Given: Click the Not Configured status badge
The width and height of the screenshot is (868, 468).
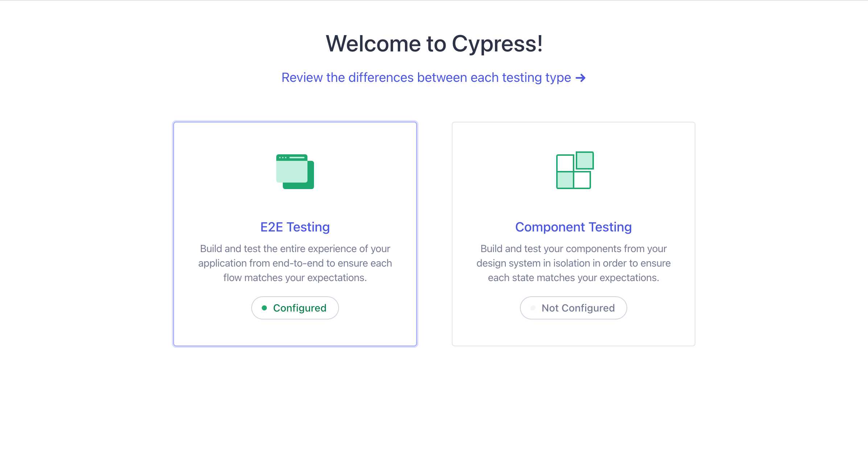Looking at the screenshot, I should tap(574, 308).
